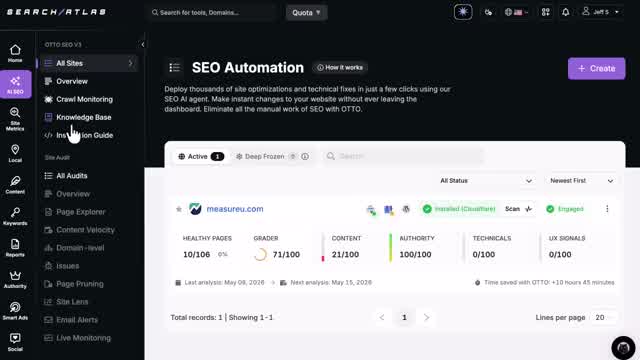Open the language flag selector

coord(516,12)
